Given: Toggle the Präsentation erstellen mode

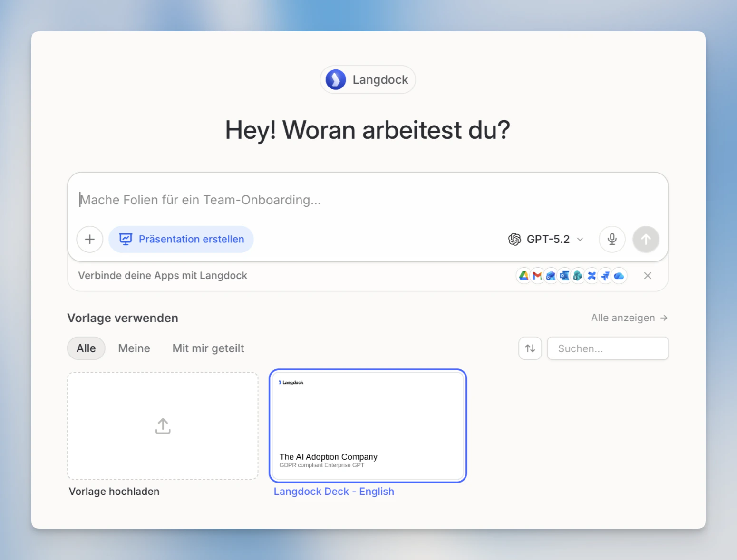Looking at the screenshot, I should 181,239.
